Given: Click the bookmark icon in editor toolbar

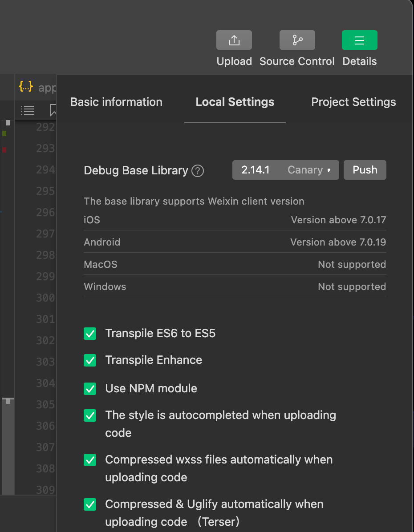Looking at the screenshot, I should [x=53, y=110].
